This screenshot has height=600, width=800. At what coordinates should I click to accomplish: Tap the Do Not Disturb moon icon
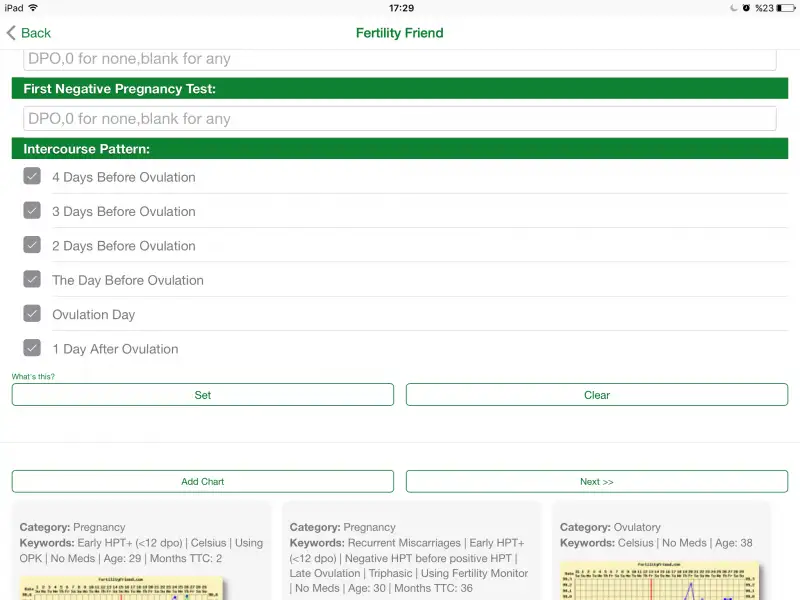pos(734,8)
